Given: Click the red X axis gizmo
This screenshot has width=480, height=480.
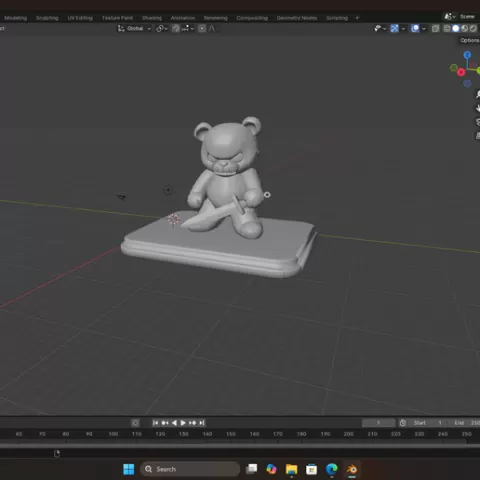Looking at the screenshot, I should click(461, 72).
